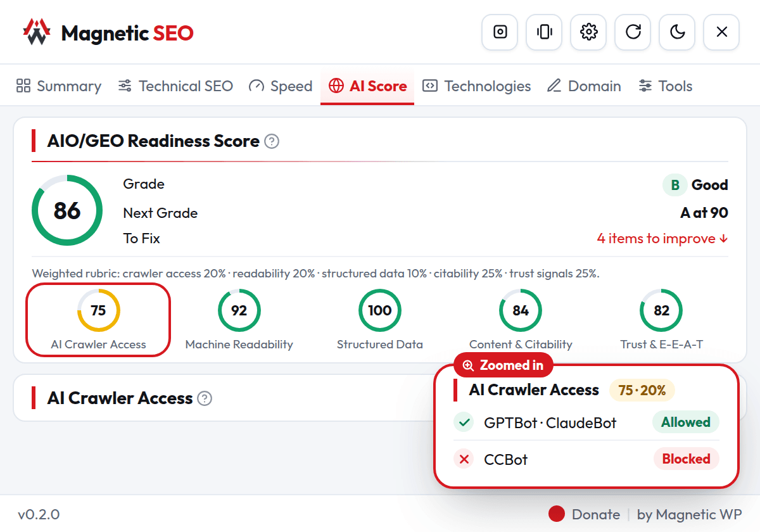Click the 'GPTBot · ClaudeBot' row text

tap(550, 423)
